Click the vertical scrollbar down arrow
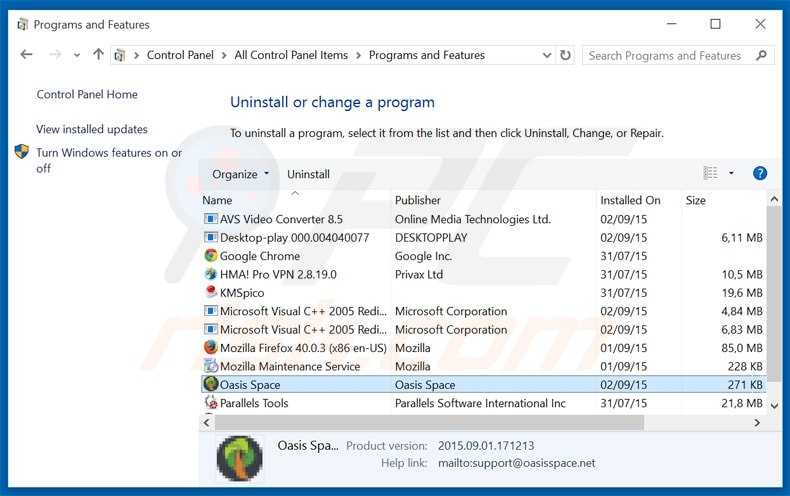The width and height of the screenshot is (790, 496). point(773,405)
